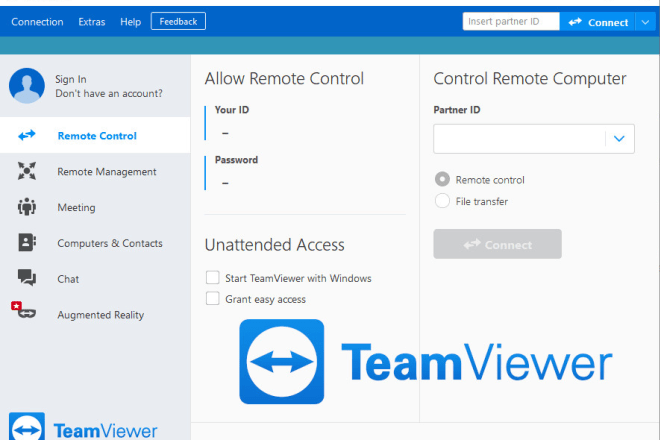This screenshot has height=440, width=660.
Task: Enable Start TeamViewer with Windows checkbox
Action: (x=212, y=278)
